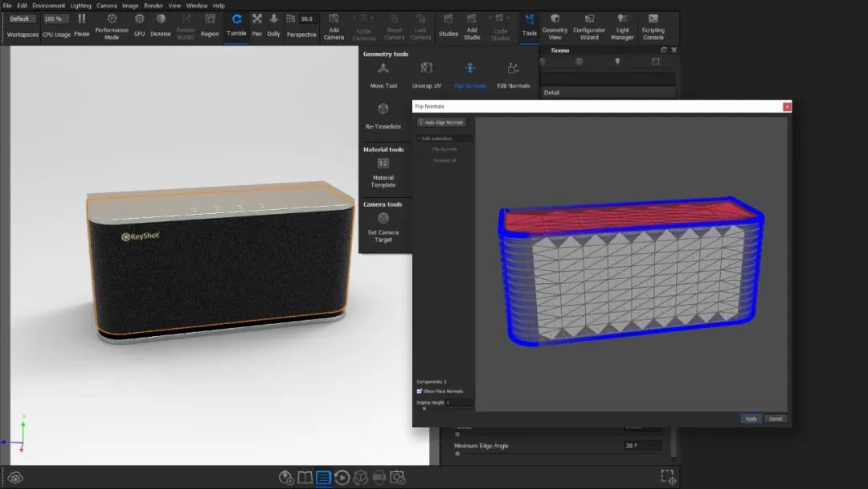Open the Render menu
The width and height of the screenshot is (868, 489).
tap(153, 6)
